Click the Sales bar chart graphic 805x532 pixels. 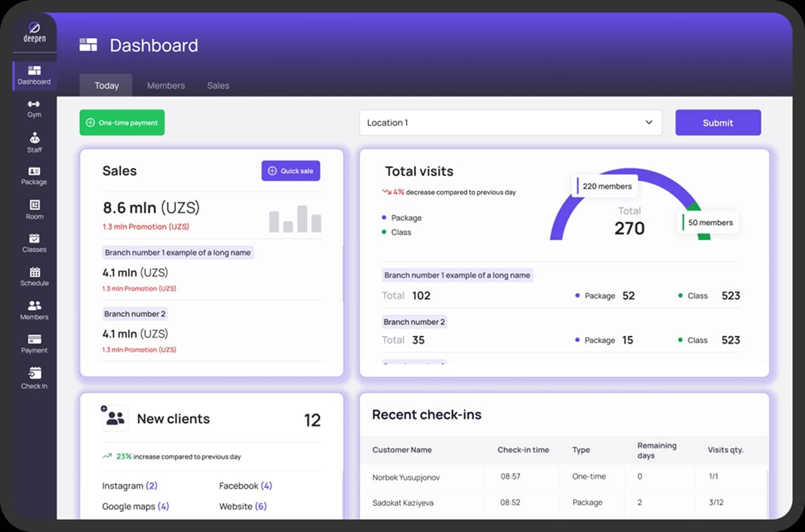tap(295, 219)
